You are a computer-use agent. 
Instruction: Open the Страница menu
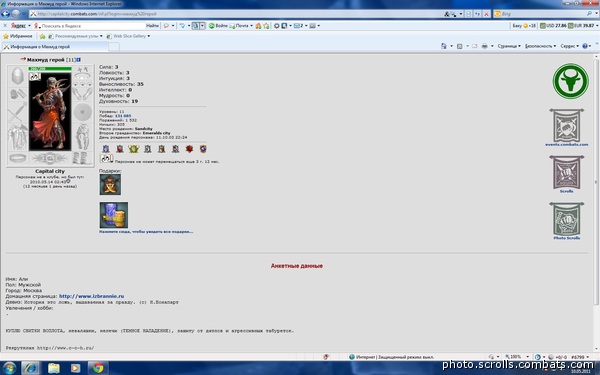point(509,46)
